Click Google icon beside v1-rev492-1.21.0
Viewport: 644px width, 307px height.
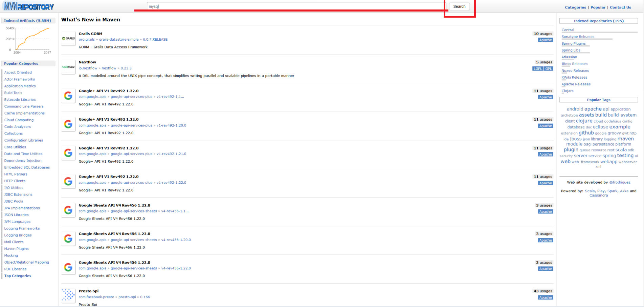pyautogui.click(x=68, y=153)
